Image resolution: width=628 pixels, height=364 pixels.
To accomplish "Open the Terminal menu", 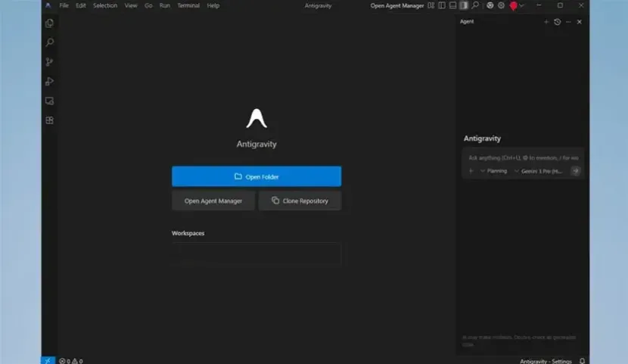I will tap(188, 5).
